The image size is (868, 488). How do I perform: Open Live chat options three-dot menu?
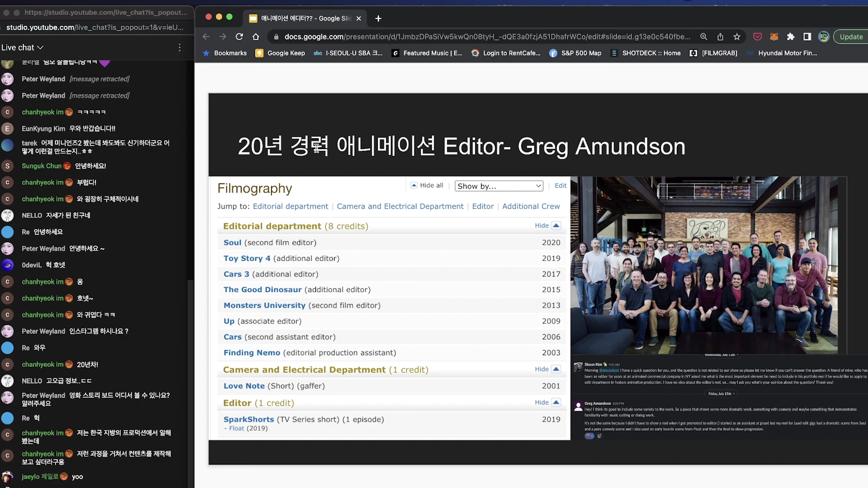[179, 47]
